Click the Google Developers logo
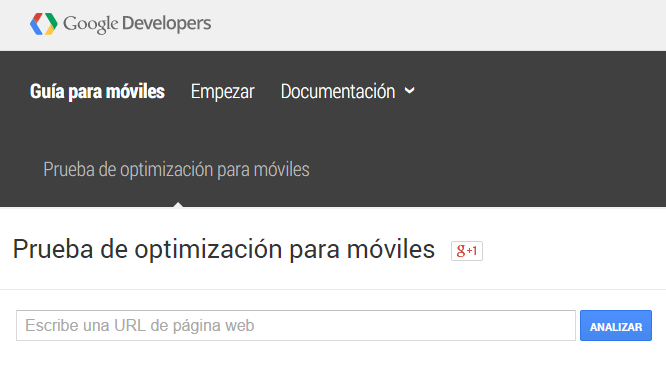Screen dimensions: 666x366 [120, 24]
